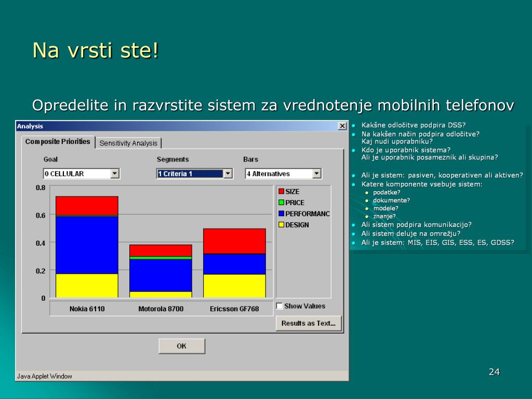
Task: Click the 'Ali sistem deluje na omrežju?' bullet
Action: coord(411,233)
